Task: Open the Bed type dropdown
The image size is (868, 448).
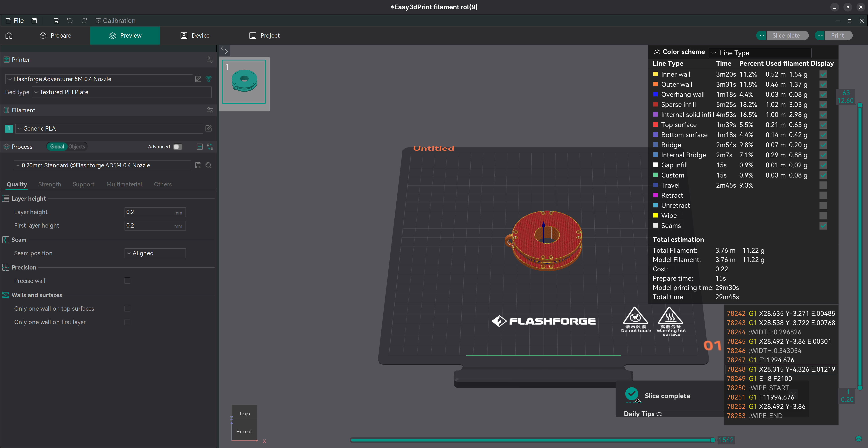Action: tap(122, 92)
